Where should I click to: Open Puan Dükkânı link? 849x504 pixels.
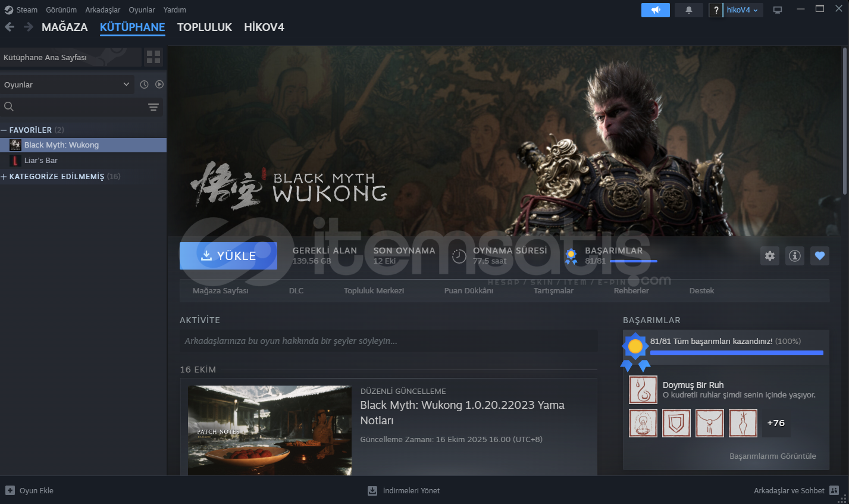click(x=469, y=290)
